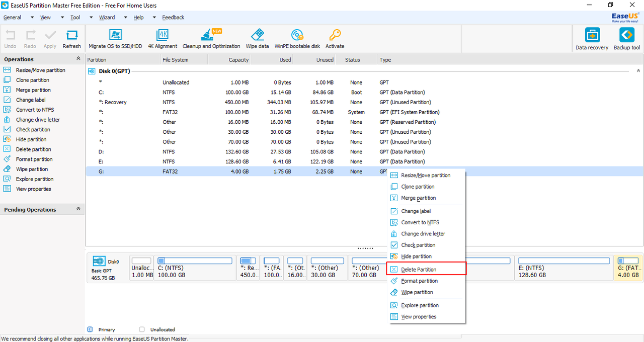
Task: Open the View menu
Action: pyautogui.click(x=45, y=17)
